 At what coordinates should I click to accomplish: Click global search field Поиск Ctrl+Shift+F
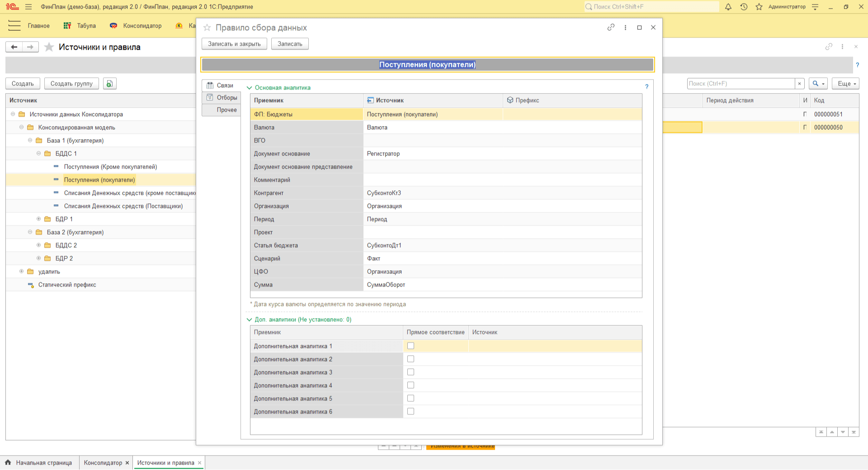pyautogui.click(x=651, y=7)
